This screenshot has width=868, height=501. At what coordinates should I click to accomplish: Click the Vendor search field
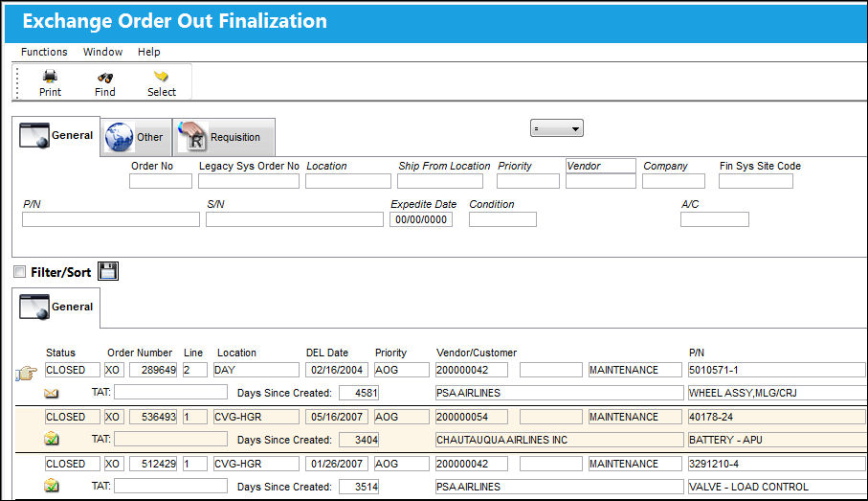pos(601,181)
